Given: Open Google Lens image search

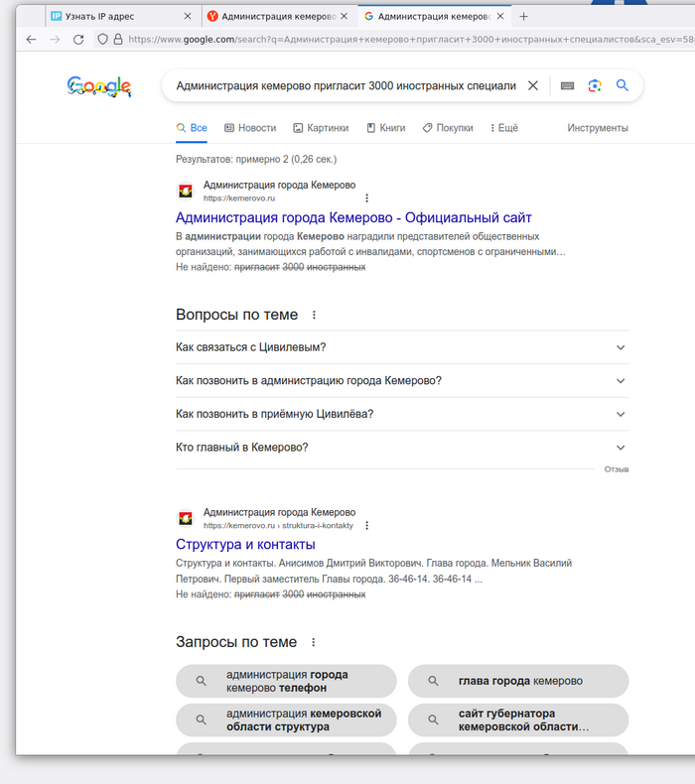Looking at the screenshot, I should coord(595,86).
